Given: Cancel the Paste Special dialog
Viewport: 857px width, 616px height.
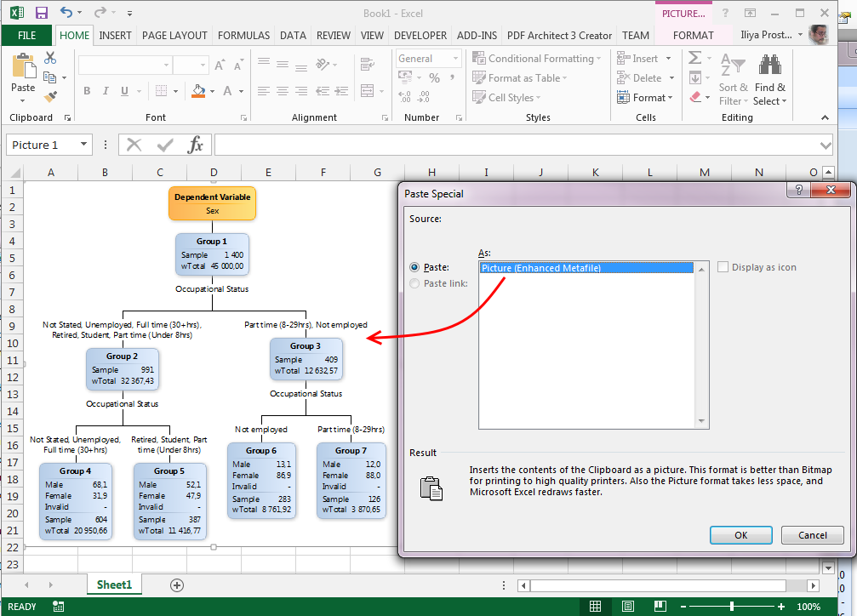Looking at the screenshot, I should (811, 535).
